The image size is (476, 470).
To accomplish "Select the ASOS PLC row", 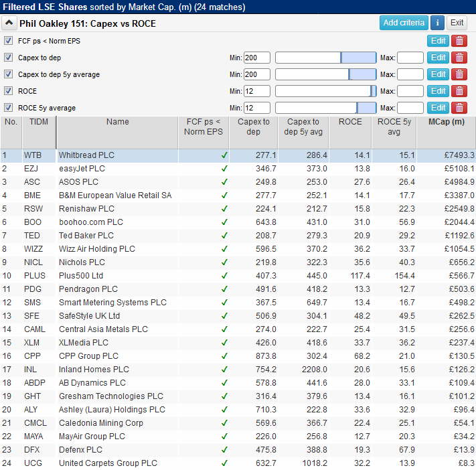I will 238,182.
